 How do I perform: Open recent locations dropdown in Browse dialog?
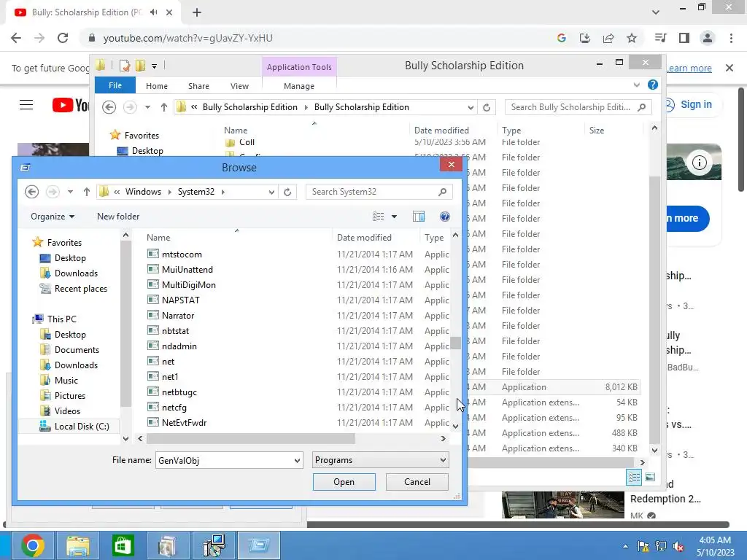point(70,192)
